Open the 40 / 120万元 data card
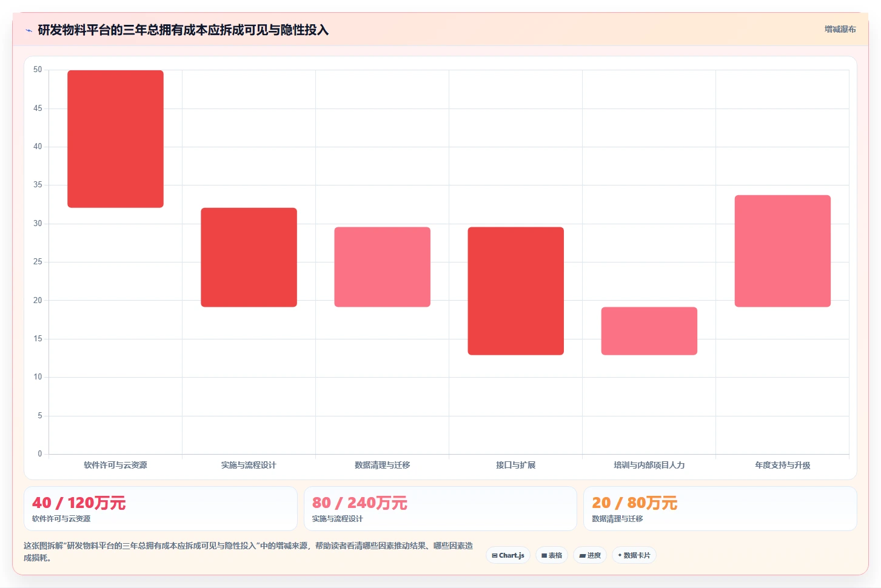Viewport: 881px width, 588px height. point(161,509)
